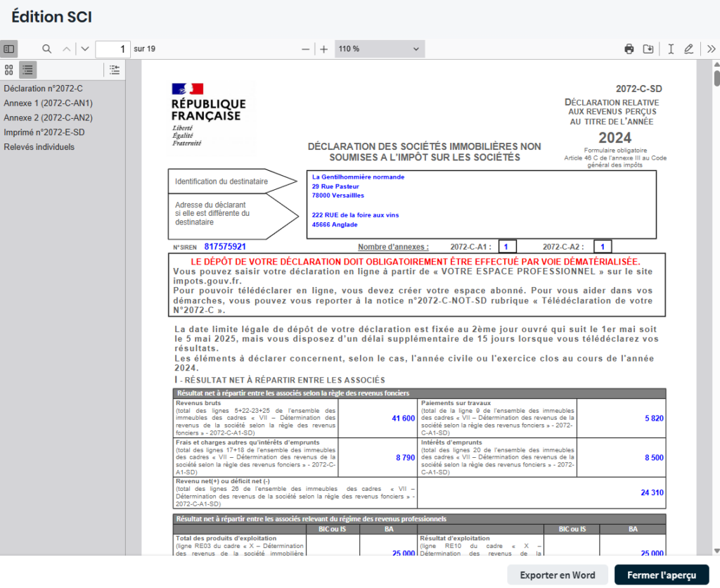This screenshot has width=720, height=588.
Task: Switch sidebar to document outline view
Action: click(27, 70)
